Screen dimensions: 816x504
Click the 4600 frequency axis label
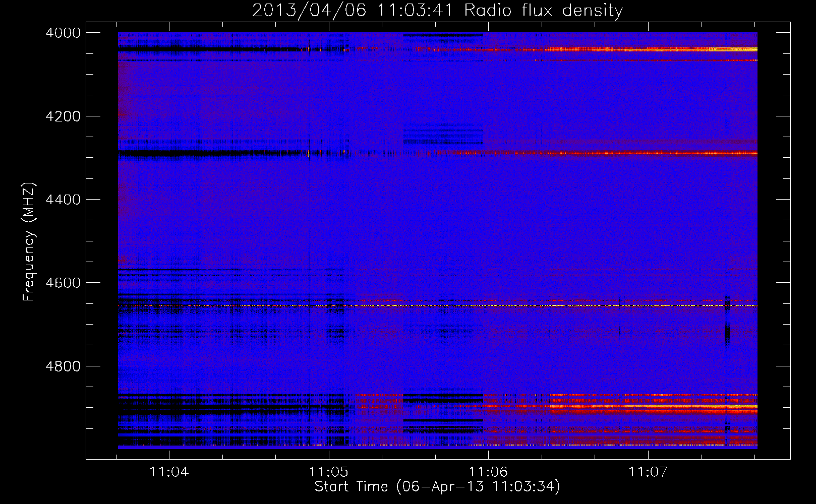(x=63, y=283)
